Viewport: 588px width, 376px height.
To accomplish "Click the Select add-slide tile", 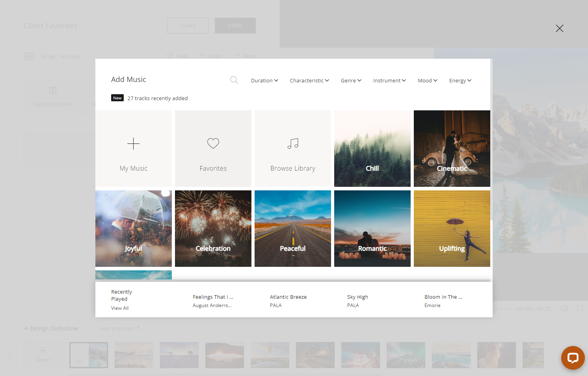I will (43, 355).
